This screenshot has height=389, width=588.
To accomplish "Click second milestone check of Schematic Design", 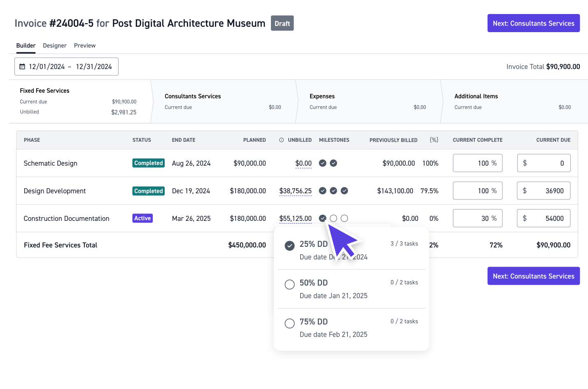I will 334,163.
